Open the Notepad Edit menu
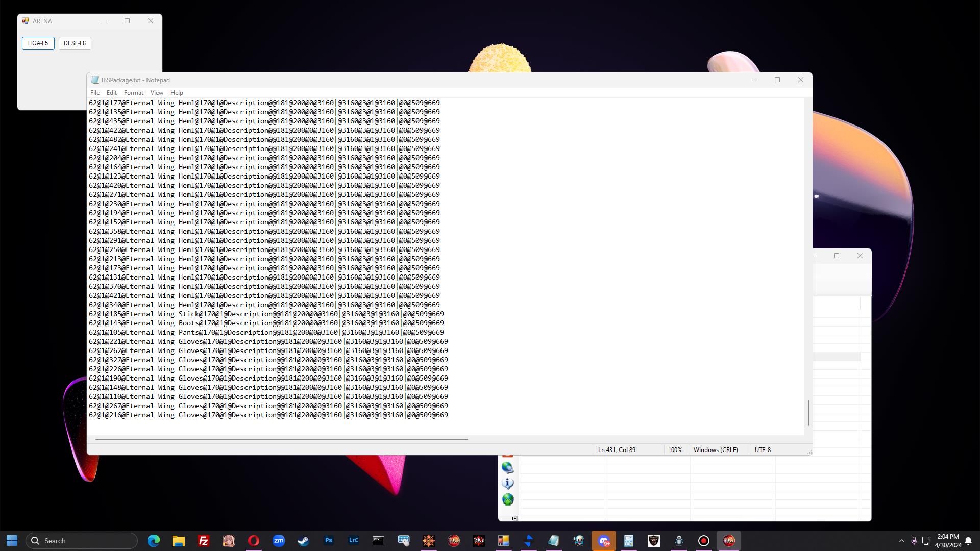Viewport: 980px width, 551px height. (112, 93)
